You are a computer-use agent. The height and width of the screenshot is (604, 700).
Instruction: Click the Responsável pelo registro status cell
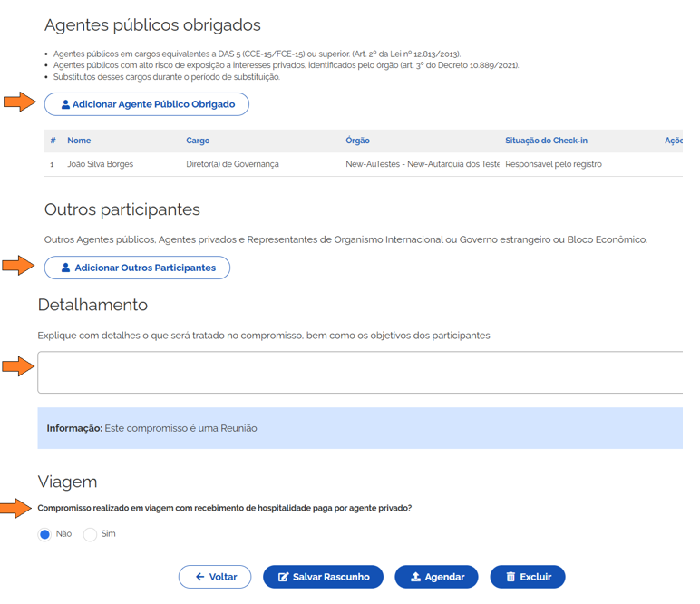[x=553, y=164]
